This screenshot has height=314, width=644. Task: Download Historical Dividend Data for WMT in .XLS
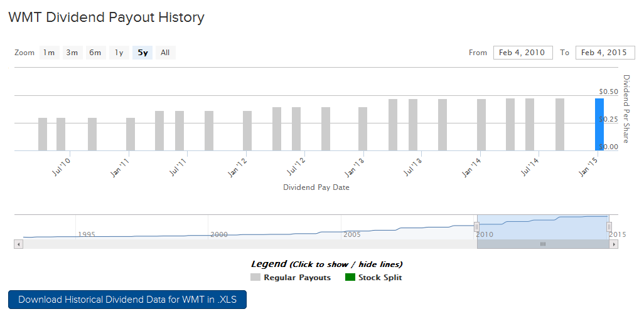[x=127, y=300]
